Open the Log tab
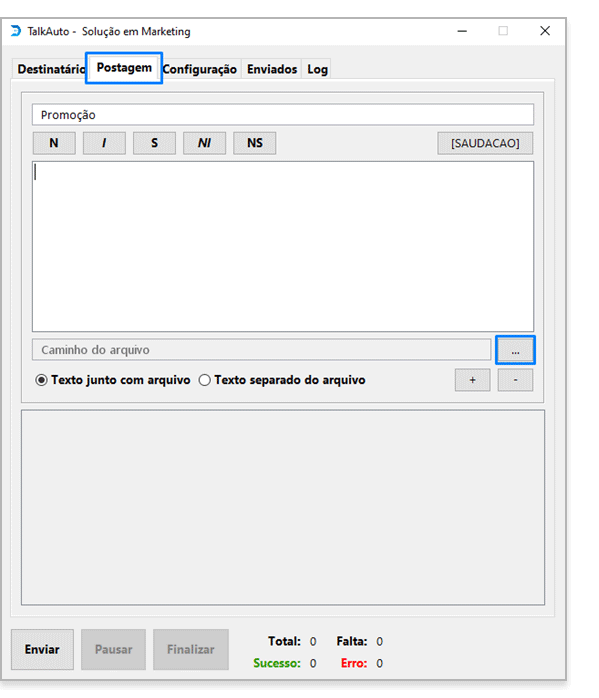 [x=317, y=69]
